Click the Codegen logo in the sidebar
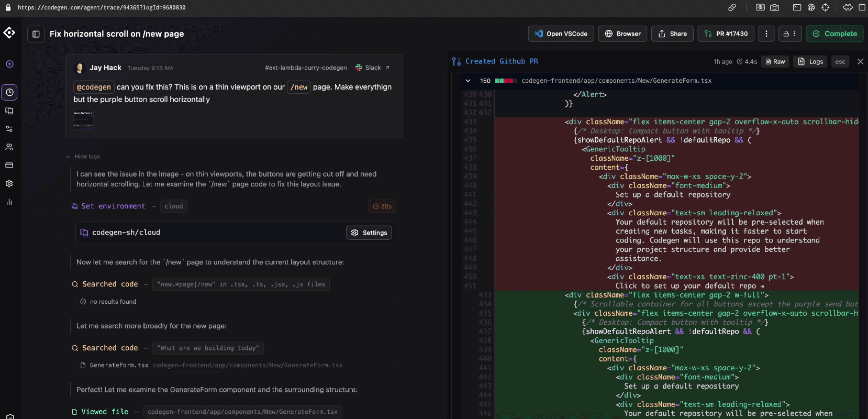Image resolution: width=868 pixels, height=419 pixels. click(x=9, y=33)
